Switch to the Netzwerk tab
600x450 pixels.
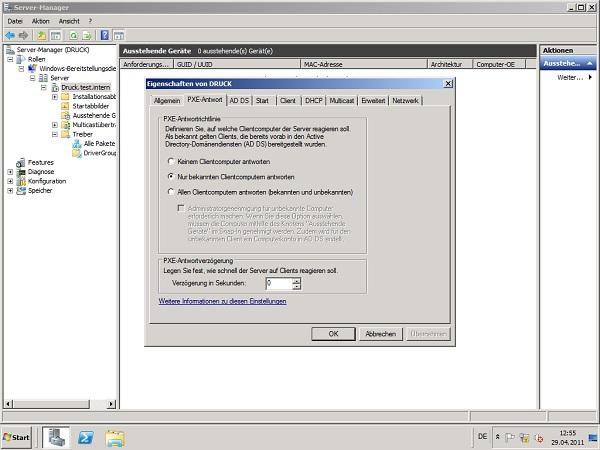coord(405,101)
